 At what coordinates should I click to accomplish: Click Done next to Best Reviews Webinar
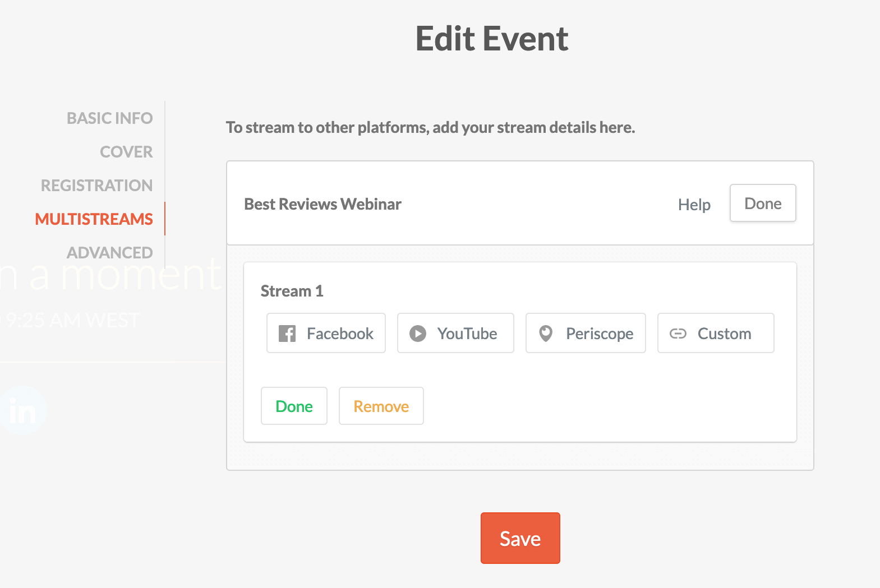pos(763,203)
